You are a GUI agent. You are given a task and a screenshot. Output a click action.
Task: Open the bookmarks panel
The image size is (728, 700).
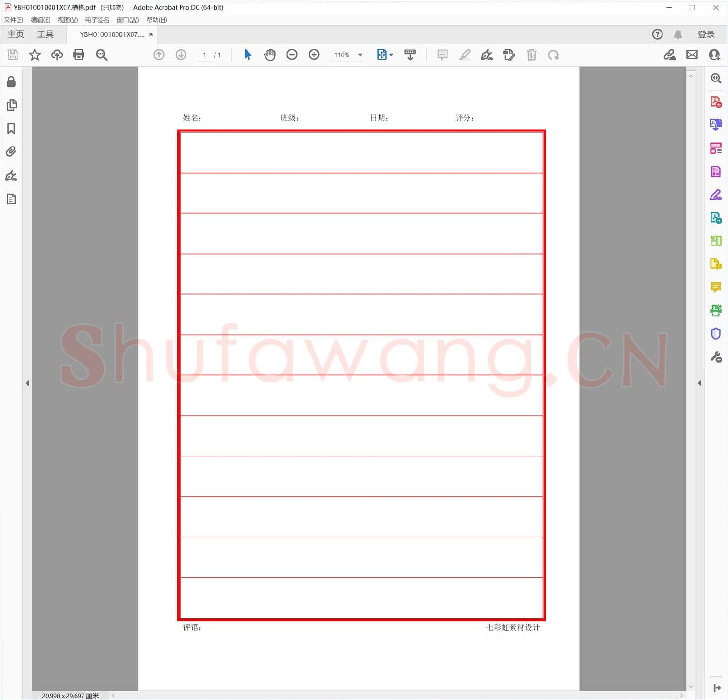11,129
